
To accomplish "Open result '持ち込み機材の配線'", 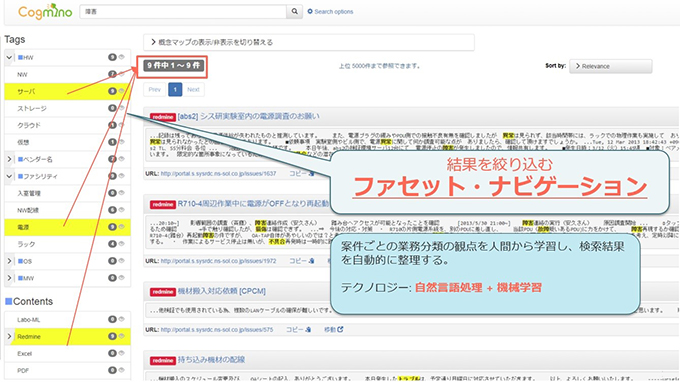I will (x=211, y=360).
